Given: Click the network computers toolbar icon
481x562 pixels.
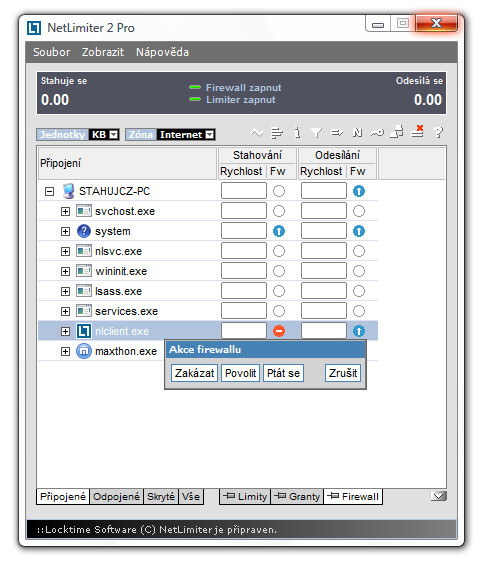Looking at the screenshot, I should 397,133.
